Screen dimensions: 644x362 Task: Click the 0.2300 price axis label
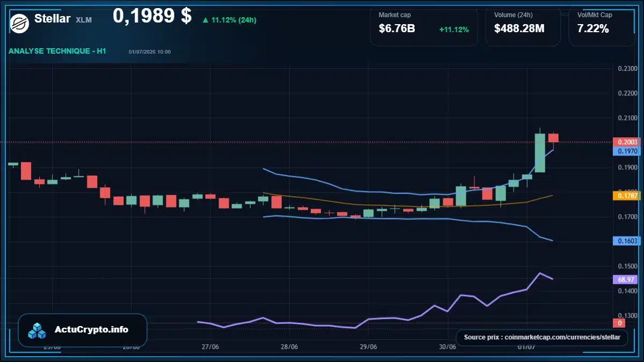[627, 69]
